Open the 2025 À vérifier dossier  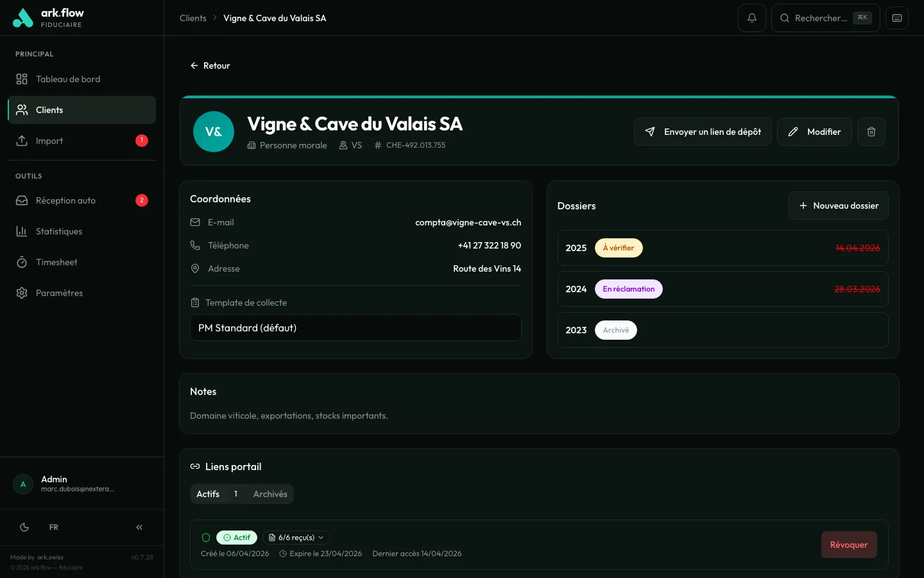point(723,248)
